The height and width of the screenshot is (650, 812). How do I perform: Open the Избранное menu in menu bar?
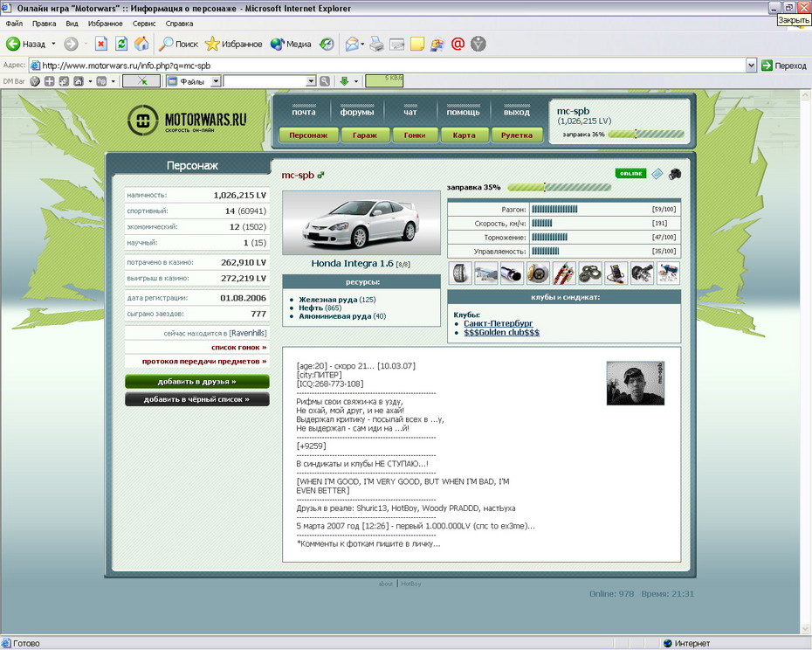pyautogui.click(x=105, y=24)
